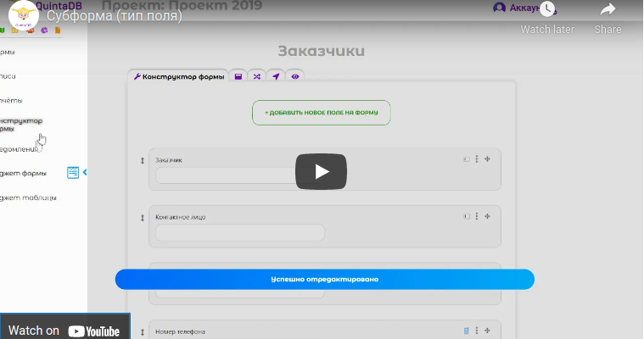Click the Контактное лицо input field
The height and width of the screenshot is (339, 644).
239,232
